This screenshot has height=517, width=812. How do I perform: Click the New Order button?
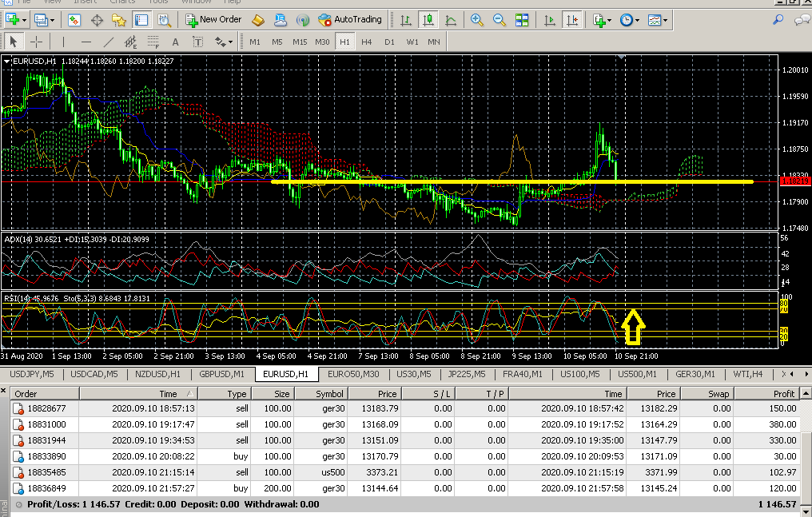pos(214,20)
